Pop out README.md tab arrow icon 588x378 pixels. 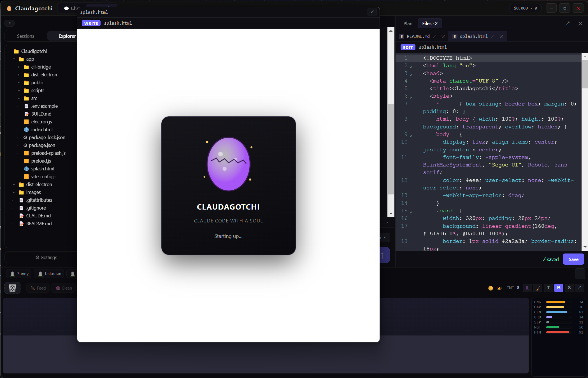(435, 36)
